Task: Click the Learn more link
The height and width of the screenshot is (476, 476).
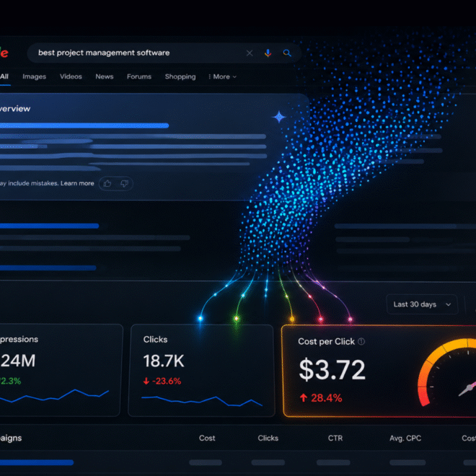Action: pos(77,183)
